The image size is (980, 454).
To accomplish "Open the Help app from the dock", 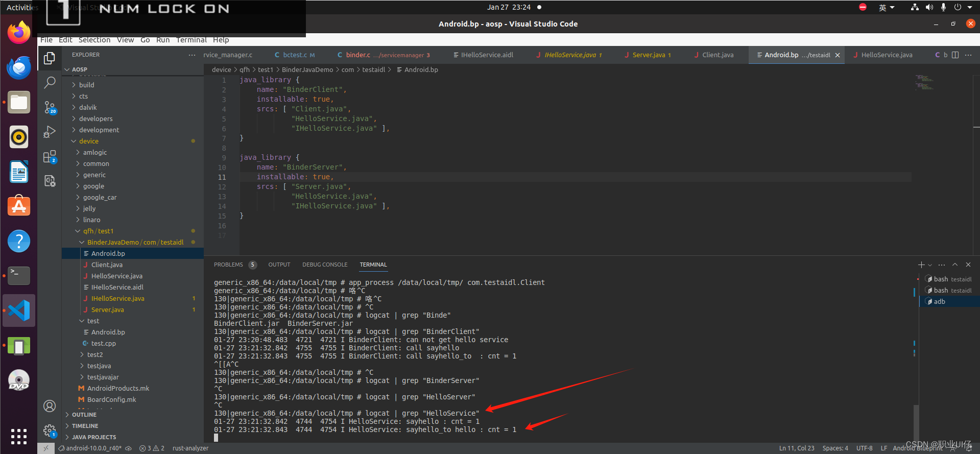I will (19, 241).
